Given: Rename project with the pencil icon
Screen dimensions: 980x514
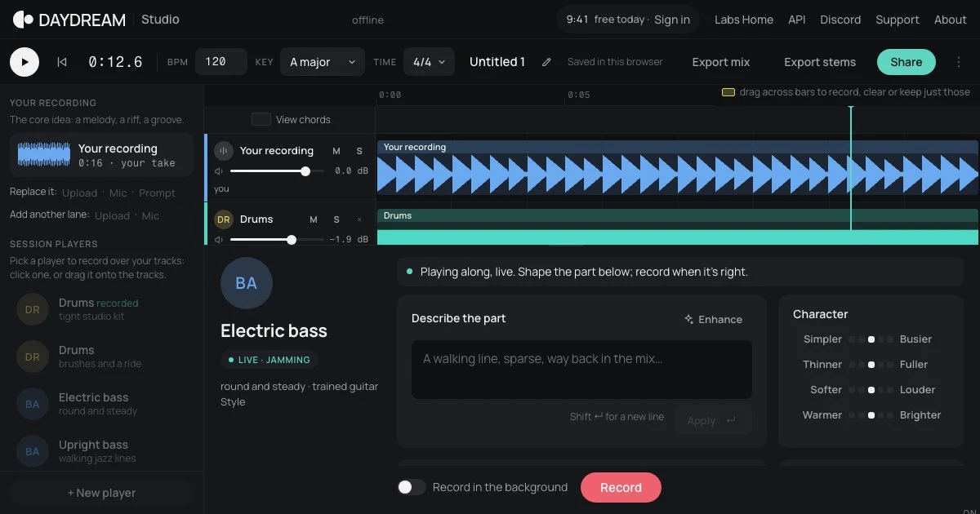Looking at the screenshot, I should pos(547,62).
